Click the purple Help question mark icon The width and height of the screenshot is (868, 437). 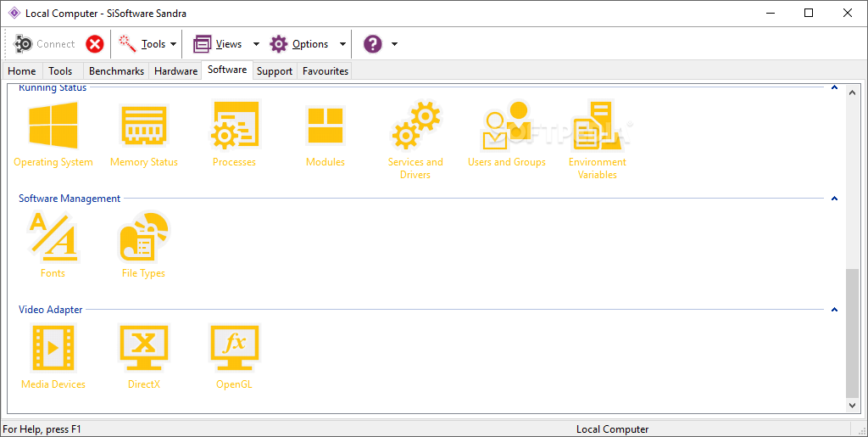pyautogui.click(x=373, y=44)
